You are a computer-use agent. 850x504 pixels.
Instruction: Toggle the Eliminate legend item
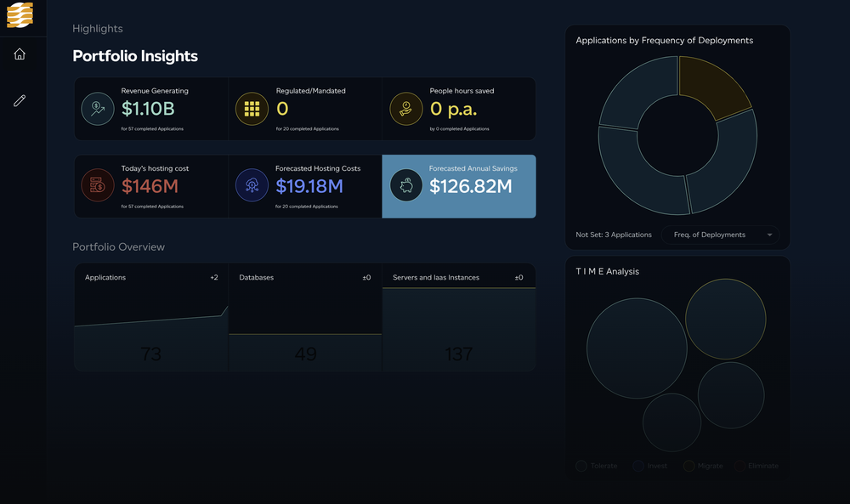tap(756, 466)
